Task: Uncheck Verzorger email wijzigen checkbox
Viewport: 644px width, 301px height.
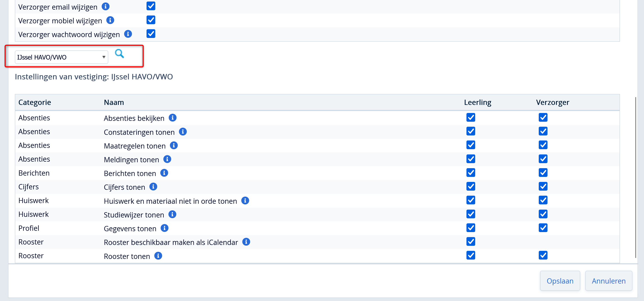Action: [151, 6]
